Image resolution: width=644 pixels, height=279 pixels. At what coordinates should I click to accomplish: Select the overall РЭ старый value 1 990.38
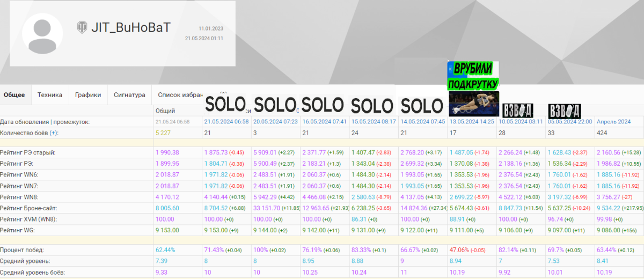(x=167, y=153)
